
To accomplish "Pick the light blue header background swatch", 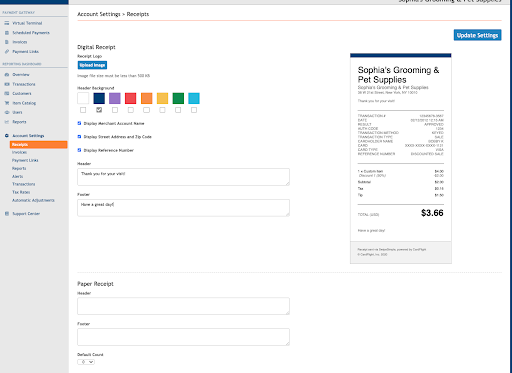I will (194, 98).
